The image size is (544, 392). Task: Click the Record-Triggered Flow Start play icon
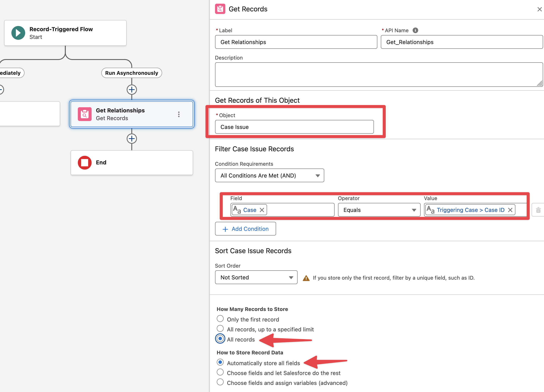18,33
